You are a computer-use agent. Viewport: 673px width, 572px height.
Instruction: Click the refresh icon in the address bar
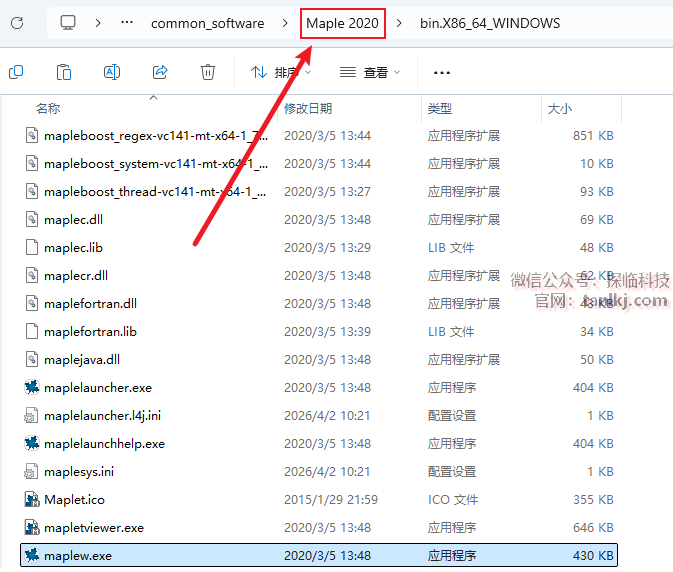(x=17, y=23)
